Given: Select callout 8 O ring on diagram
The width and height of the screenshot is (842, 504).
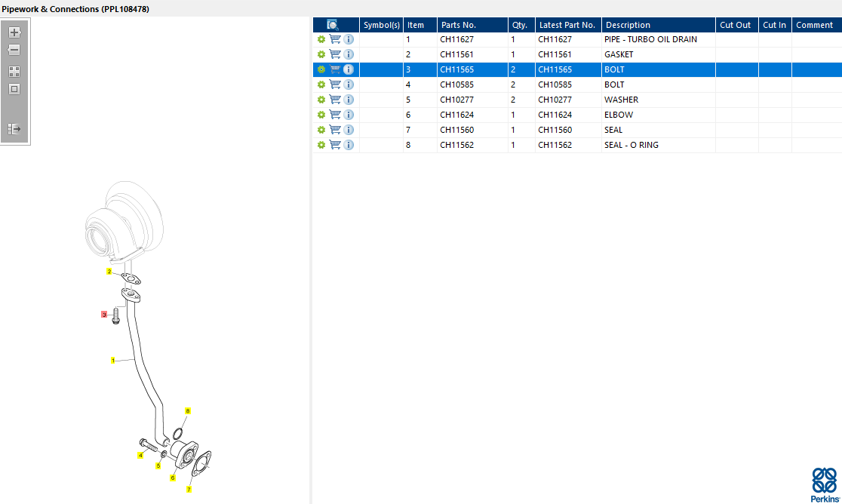Looking at the screenshot, I should pos(187,411).
